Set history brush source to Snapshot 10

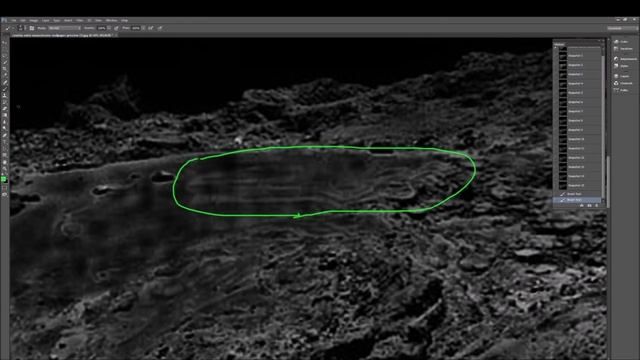(556, 139)
